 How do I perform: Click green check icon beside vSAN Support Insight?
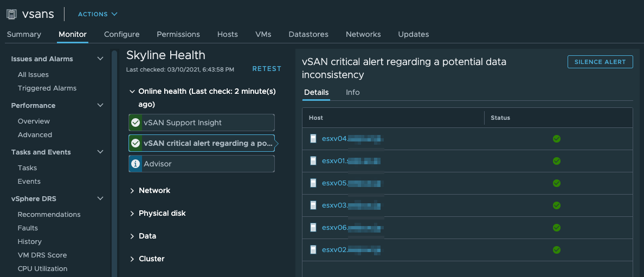136,123
